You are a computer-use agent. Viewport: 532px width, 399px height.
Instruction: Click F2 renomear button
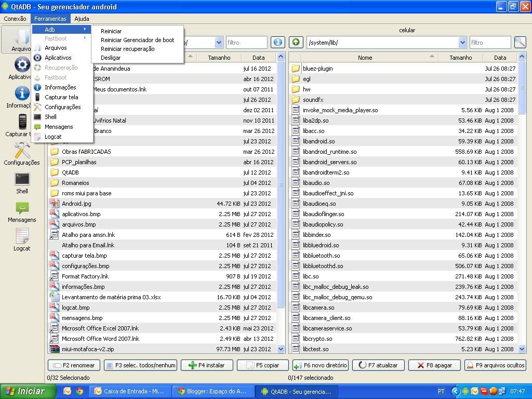[74, 365]
